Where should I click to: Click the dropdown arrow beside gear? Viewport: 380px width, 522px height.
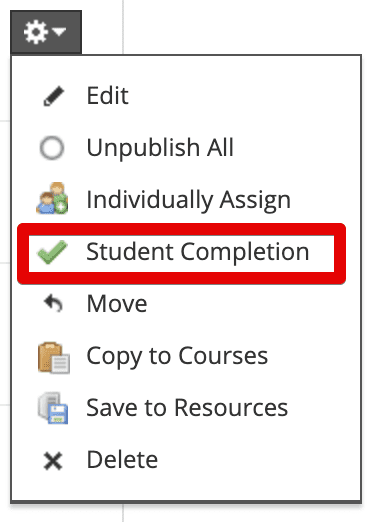coord(59,32)
